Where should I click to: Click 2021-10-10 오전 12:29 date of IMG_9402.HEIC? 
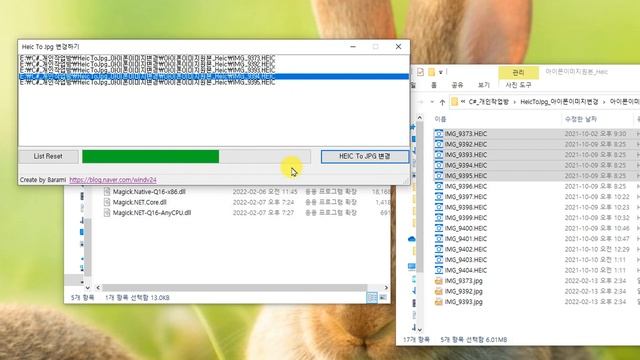point(597,249)
